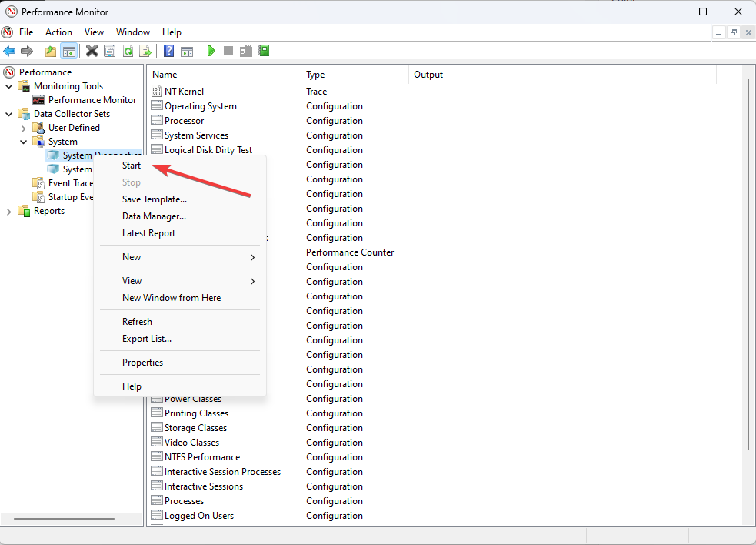Screen dimensions: 756x545
Task: Select Data Collector Sets in tree
Action: point(72,114)
